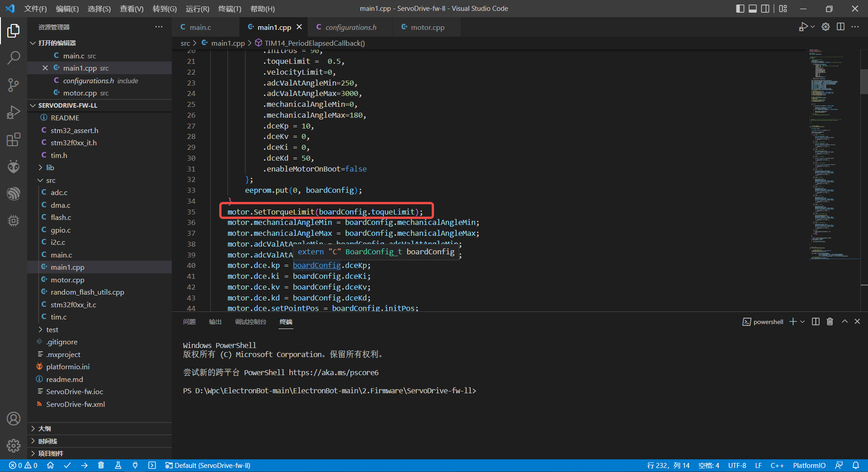Expand the timeline section

33,441
